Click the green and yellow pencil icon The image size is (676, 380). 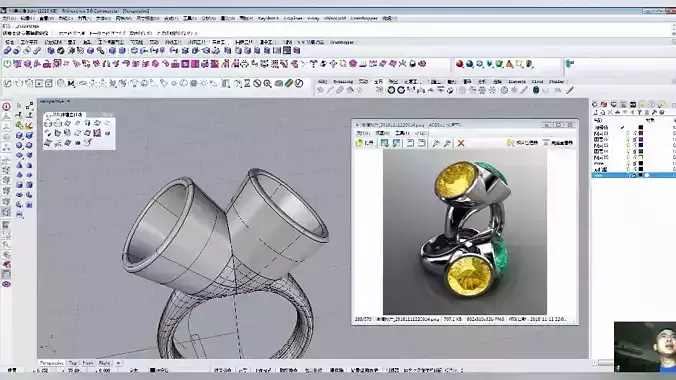289,83
